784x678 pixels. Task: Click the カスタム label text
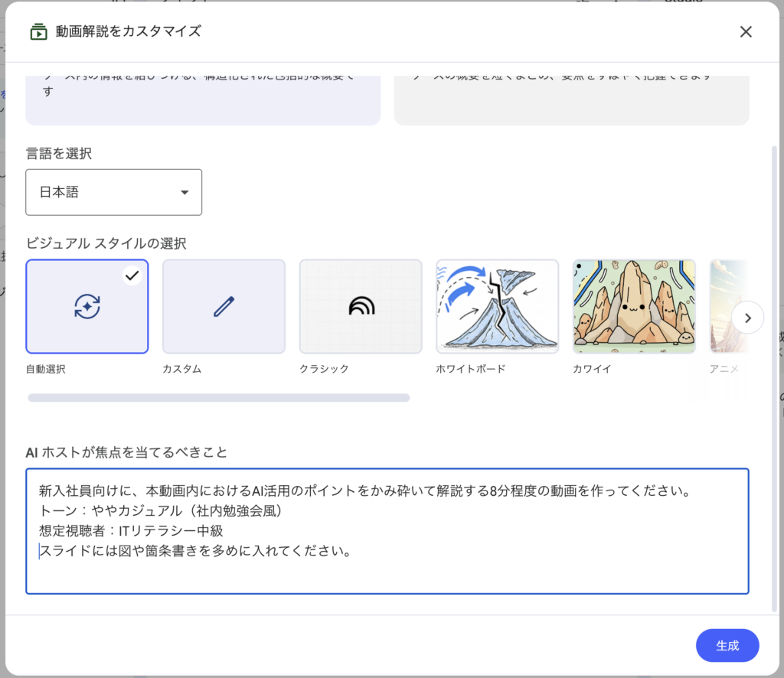click(x=182, y=369)
